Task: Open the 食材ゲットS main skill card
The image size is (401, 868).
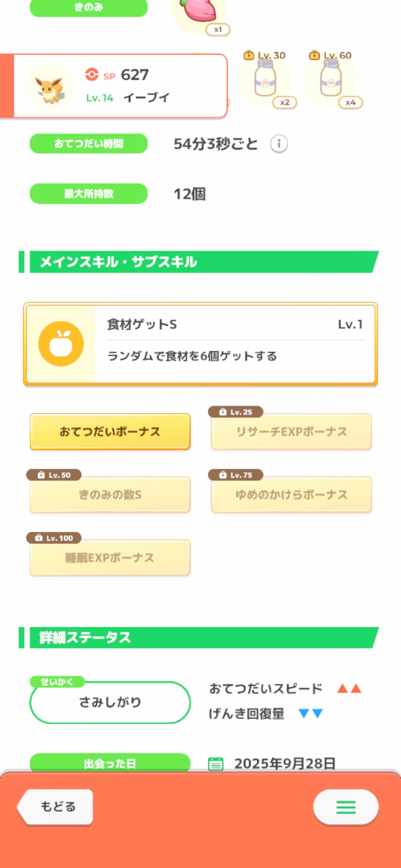Action: (234, 344)
